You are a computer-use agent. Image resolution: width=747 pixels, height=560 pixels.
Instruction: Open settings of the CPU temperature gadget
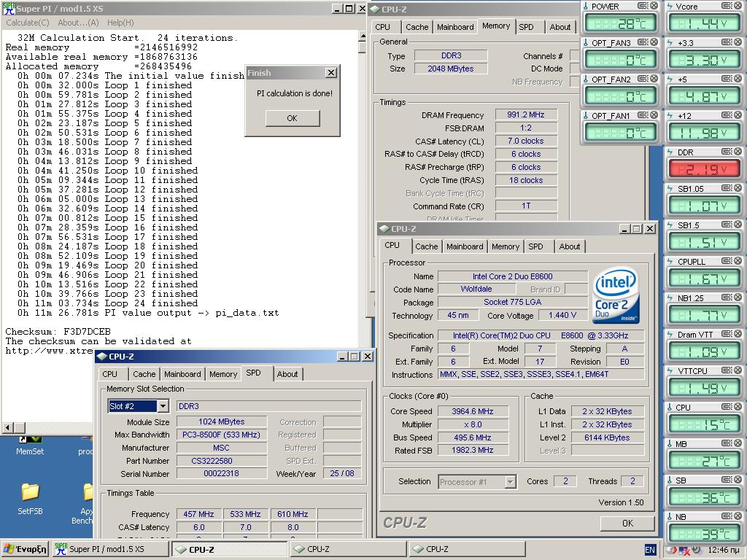click(x=727, y=407)
